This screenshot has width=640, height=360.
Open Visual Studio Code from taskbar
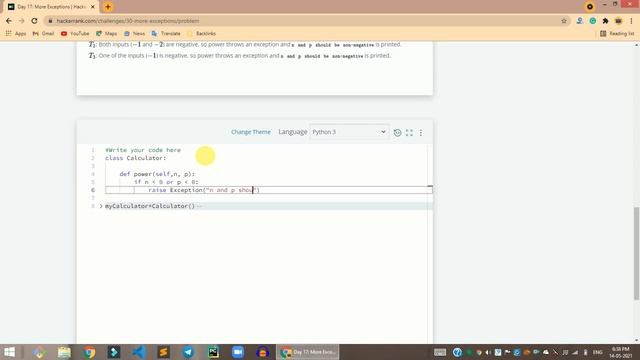[139, 352]
